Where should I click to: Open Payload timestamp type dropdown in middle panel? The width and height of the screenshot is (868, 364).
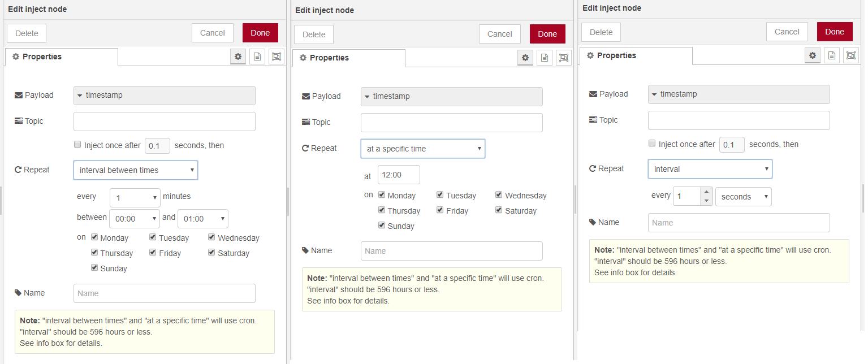click(x=452, y=97)
